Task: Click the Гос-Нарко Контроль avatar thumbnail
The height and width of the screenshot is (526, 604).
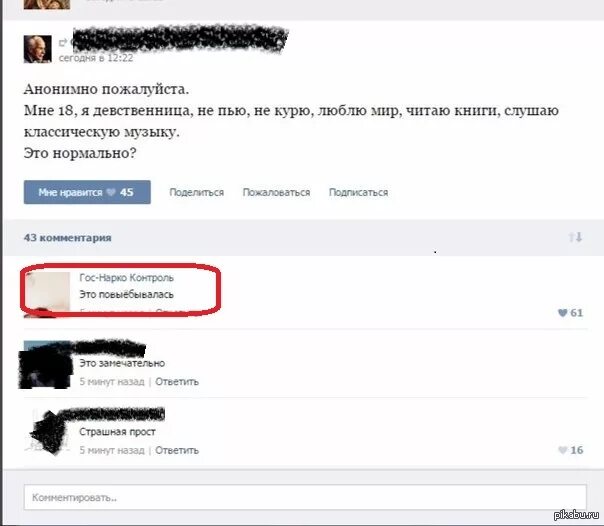Action: point(47,295)
